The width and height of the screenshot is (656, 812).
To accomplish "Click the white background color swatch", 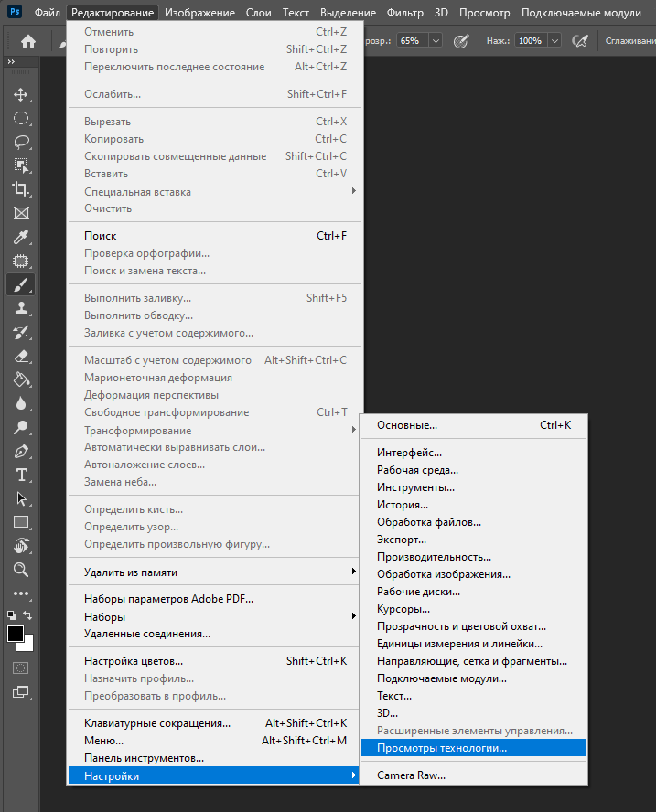I will pyautogui.click(x=28, y=646).
